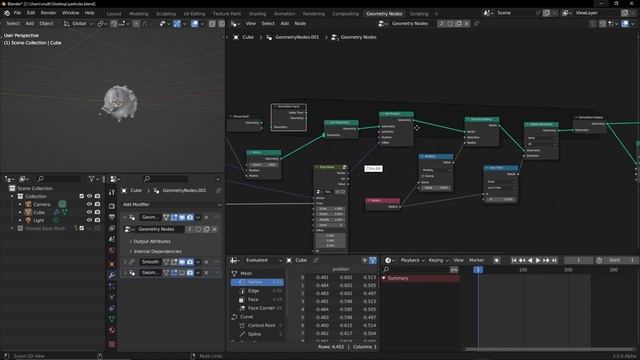Open the File menu

point(17,13)
